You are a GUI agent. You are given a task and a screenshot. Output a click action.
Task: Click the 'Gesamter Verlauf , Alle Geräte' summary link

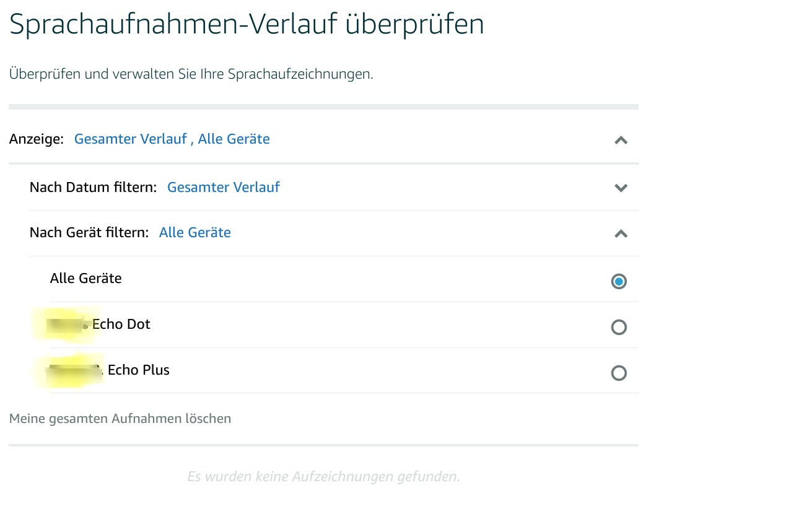172,139
